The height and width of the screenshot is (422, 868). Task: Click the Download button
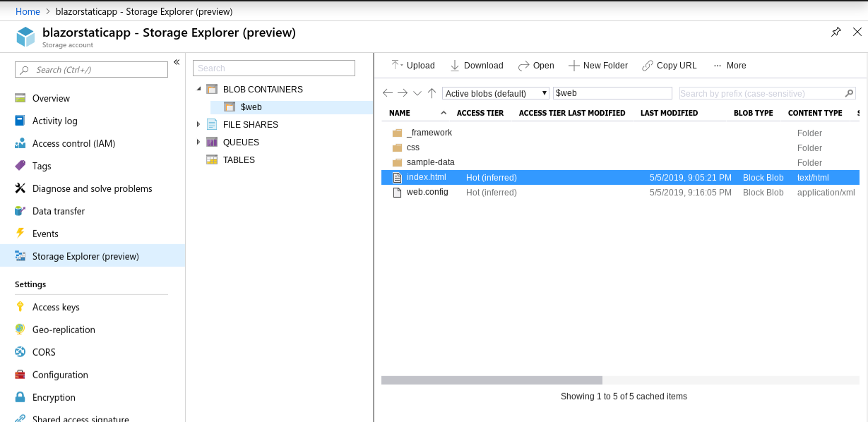pos(477,66)
